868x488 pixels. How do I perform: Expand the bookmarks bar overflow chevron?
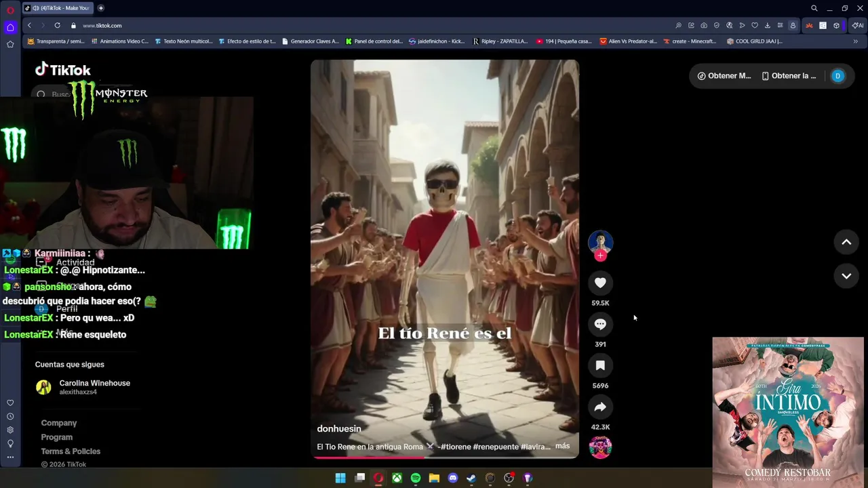click(855, 41)
